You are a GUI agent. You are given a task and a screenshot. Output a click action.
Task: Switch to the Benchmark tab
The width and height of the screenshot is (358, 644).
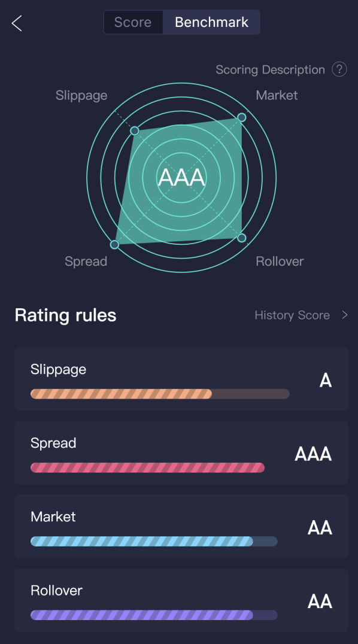212,22
